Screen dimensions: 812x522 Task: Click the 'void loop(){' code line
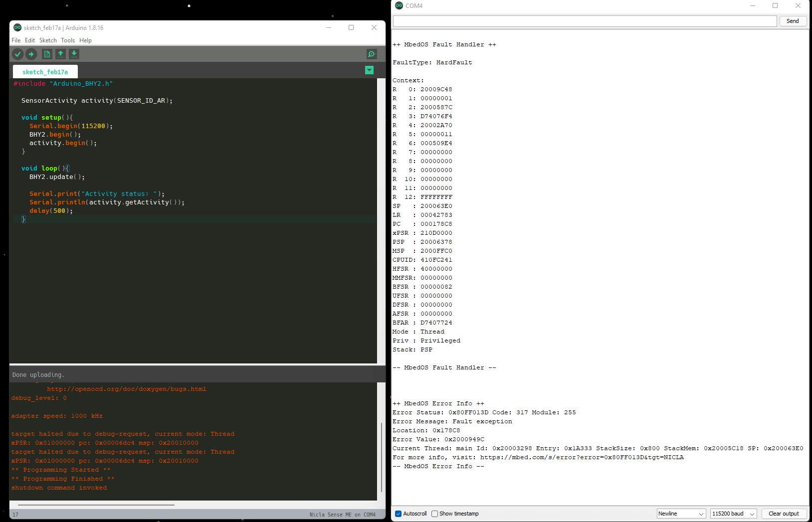click(45, 169)
